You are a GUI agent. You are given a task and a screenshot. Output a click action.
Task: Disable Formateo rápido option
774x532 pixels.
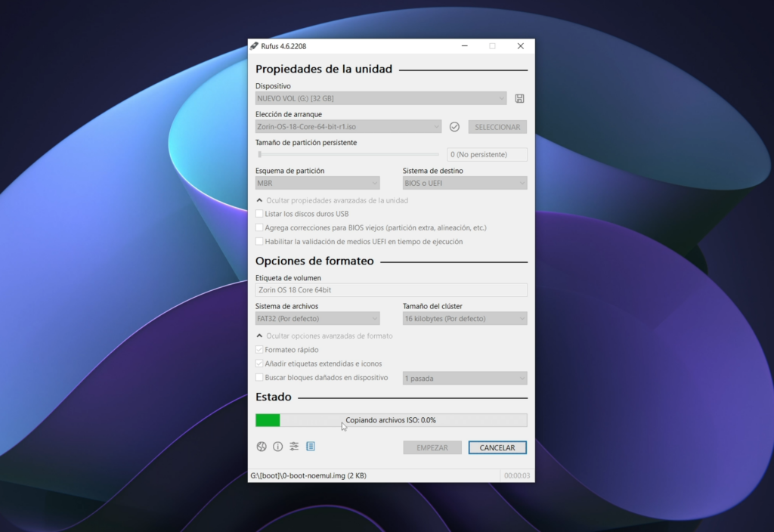click(x=259, y=349)
